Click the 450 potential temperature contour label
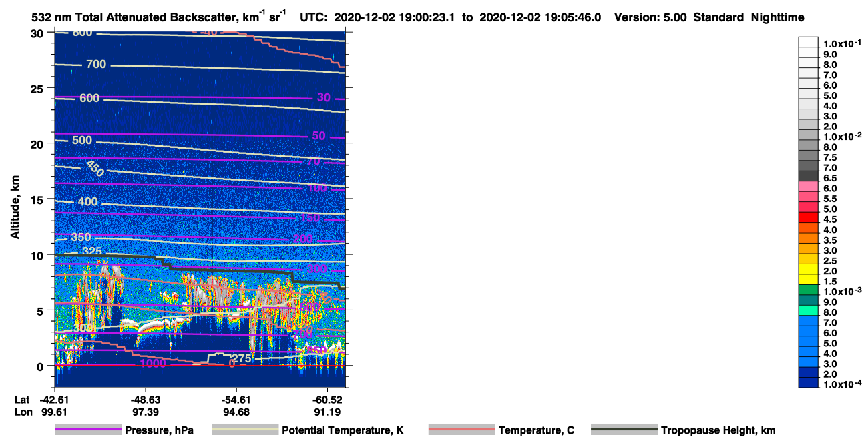 [x=94, y=168]
